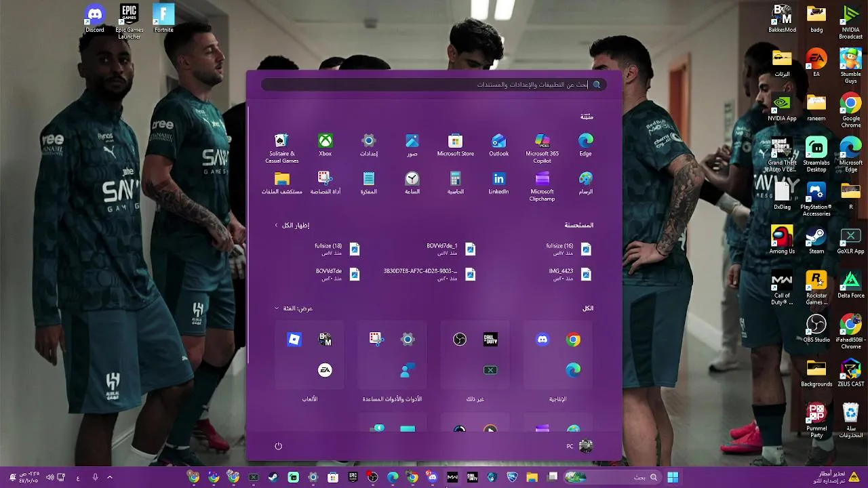Open PC user account menu
Image resolution: width=868 pixels, height=488 pixels.
[580, 446]
